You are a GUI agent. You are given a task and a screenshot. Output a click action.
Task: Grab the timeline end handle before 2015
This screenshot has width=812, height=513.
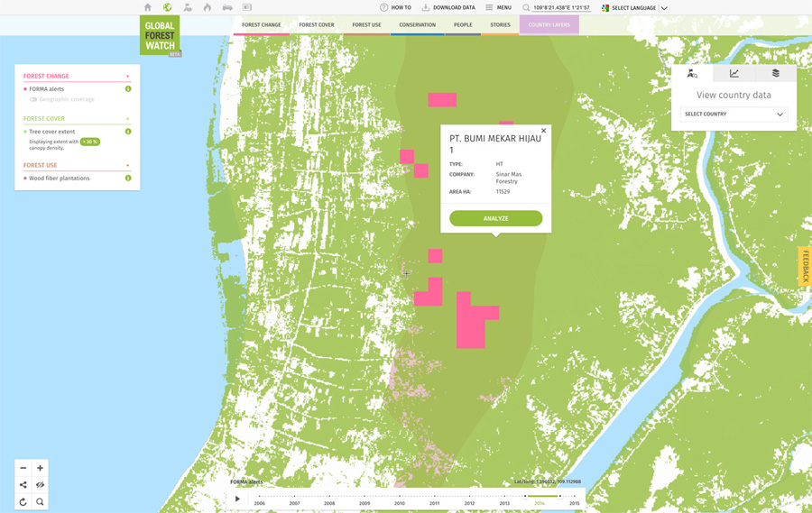pos(559,496)
